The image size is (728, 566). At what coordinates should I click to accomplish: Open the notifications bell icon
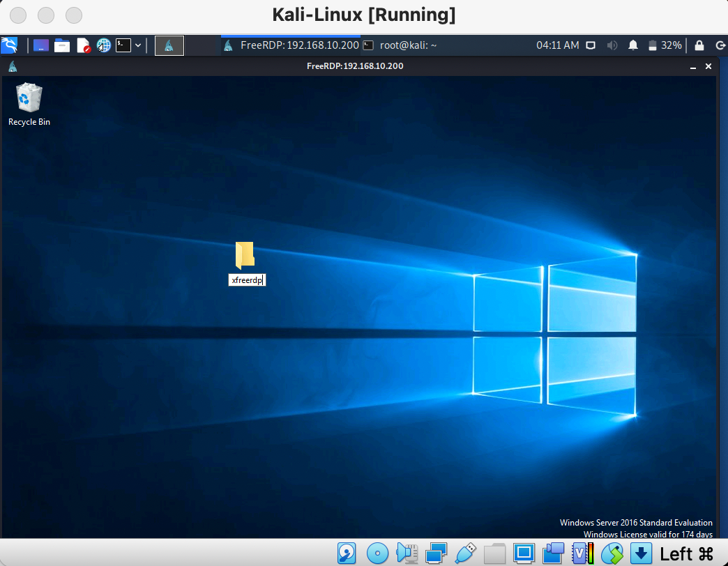coord(633,45)
